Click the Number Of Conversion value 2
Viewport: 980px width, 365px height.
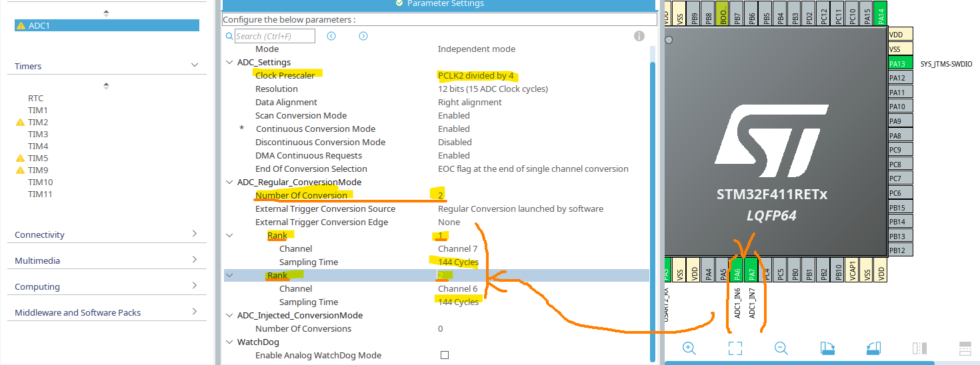pos(441,195)
